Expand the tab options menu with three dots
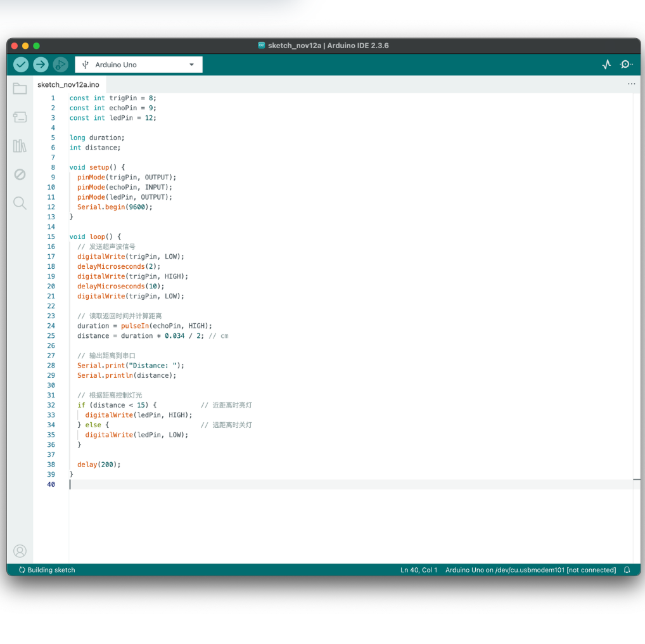Viewport: 645px width, 644px height. coord(631,84)
